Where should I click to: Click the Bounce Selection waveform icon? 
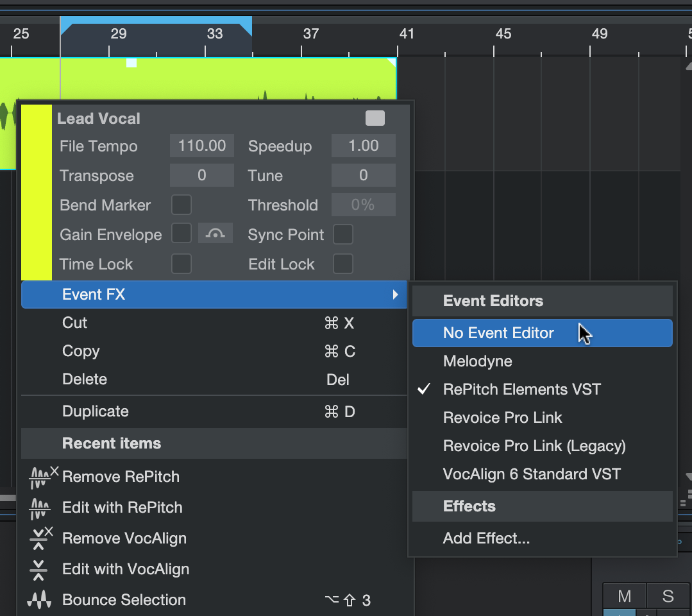point(40,600)
